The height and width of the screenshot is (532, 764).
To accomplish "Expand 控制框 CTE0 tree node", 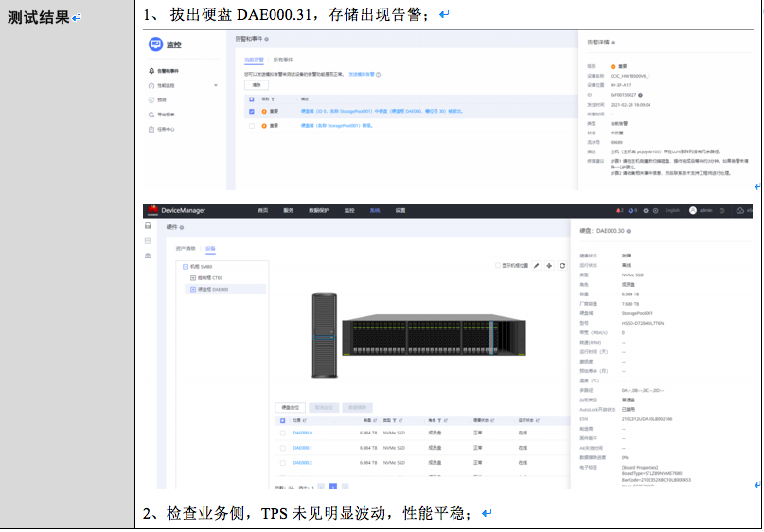I will pos(193,278).
